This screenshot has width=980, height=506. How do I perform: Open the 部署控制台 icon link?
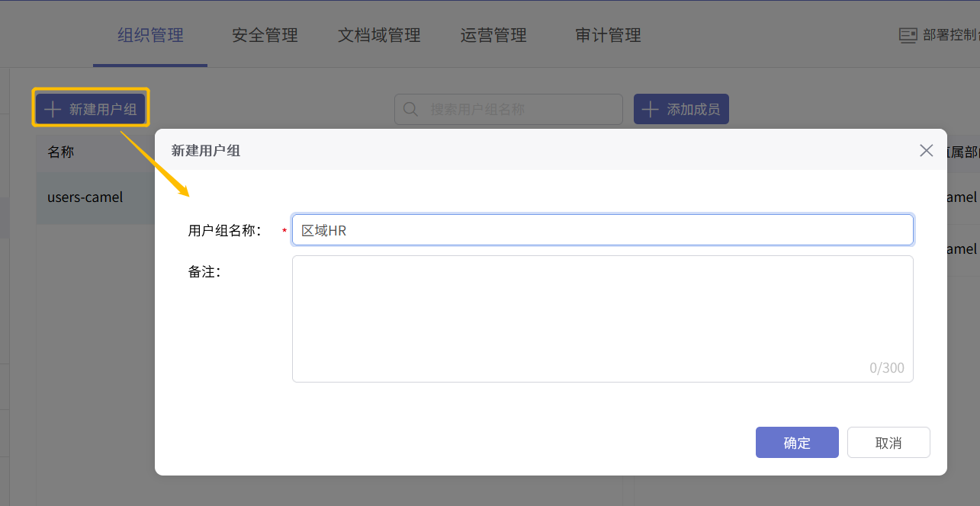908,35
